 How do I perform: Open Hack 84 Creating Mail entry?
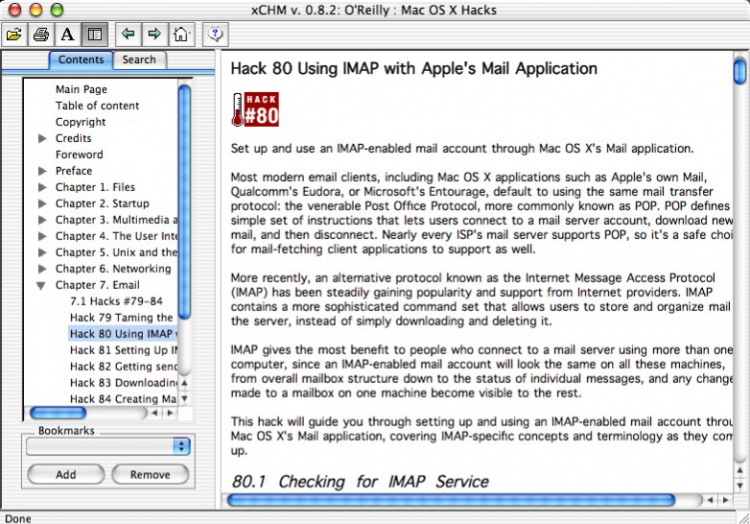[123, 399]
